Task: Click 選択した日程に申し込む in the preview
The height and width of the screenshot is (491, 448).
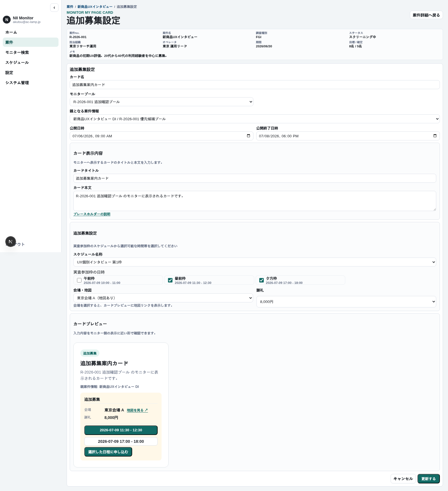Action: [108, 452]
